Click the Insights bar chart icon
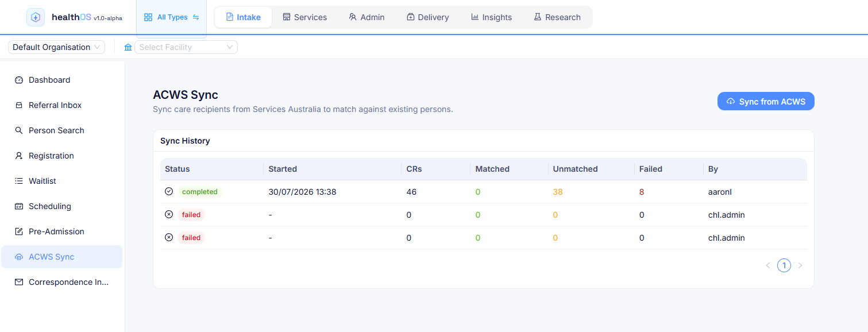The height and width of the screenshot is (332, 868). (x=475, y=17)
